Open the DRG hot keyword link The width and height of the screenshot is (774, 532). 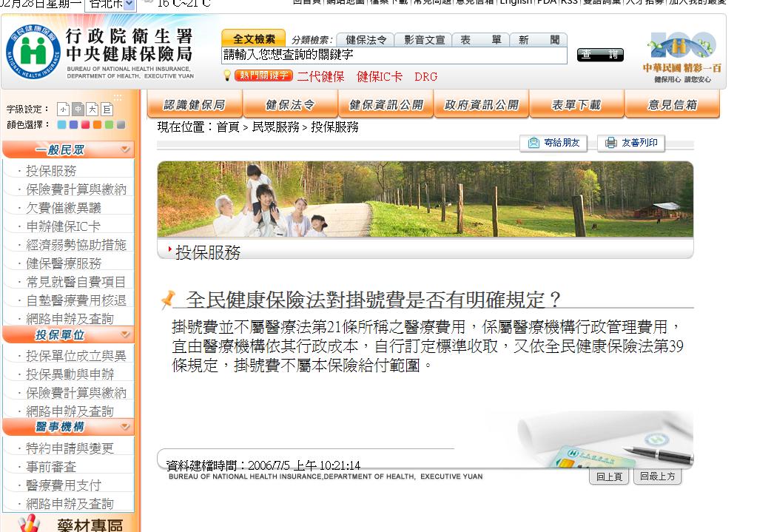[426, 77]
